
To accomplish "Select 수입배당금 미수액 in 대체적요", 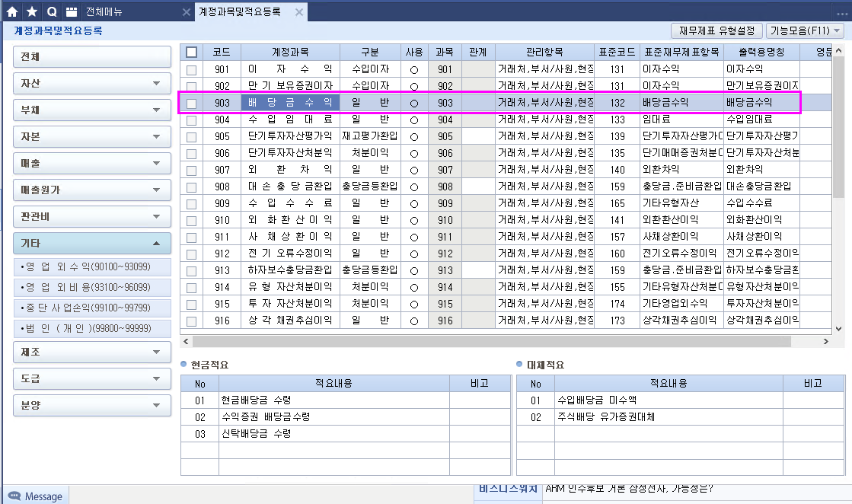I will 669,400.
